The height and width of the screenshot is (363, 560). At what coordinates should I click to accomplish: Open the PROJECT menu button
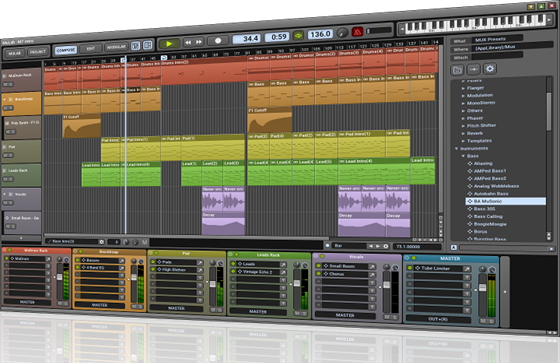38,52
